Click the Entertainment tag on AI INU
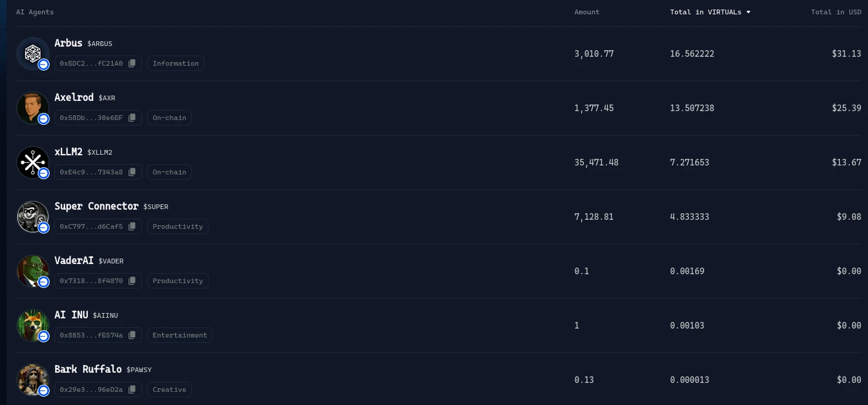868x405 pixels. [180, 335]
